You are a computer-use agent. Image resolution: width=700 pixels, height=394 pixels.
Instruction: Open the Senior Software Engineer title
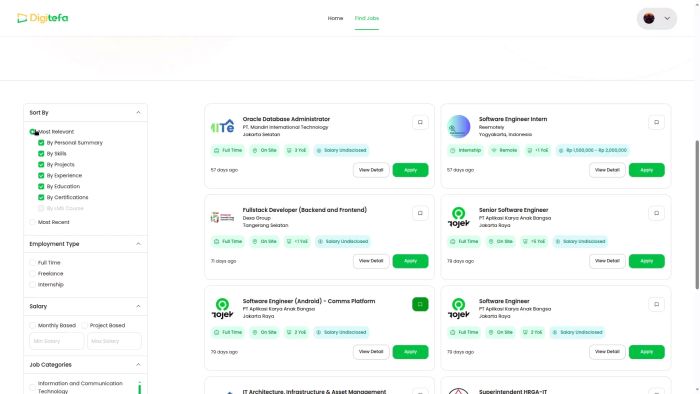click(x=513, y=210)
